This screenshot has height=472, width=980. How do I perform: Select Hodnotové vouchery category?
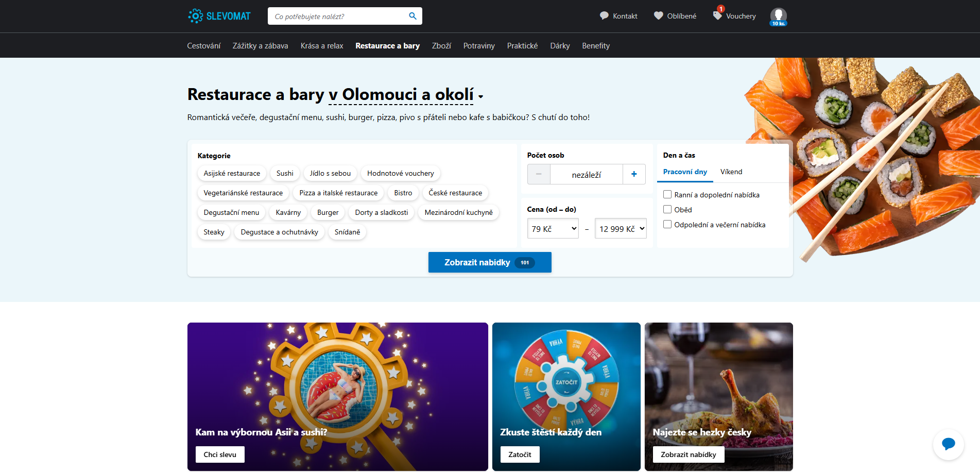point(401,173)
